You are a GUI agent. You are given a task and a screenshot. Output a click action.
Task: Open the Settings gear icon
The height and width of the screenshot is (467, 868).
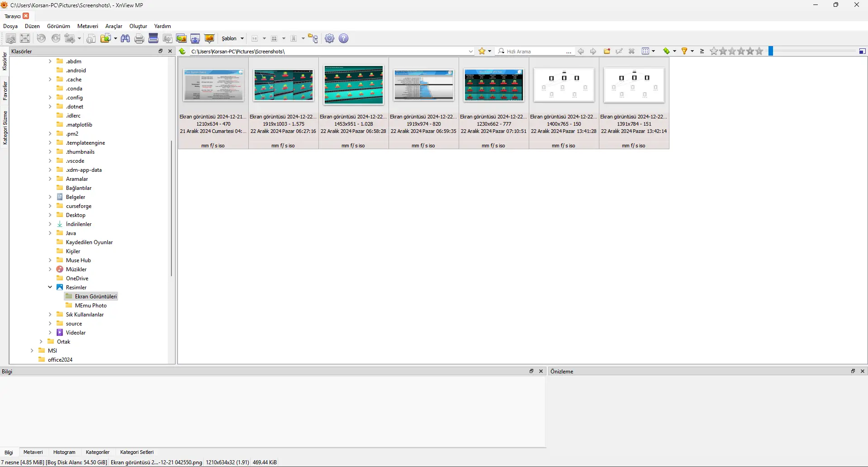pyautogui.click(x=330, y=38)
